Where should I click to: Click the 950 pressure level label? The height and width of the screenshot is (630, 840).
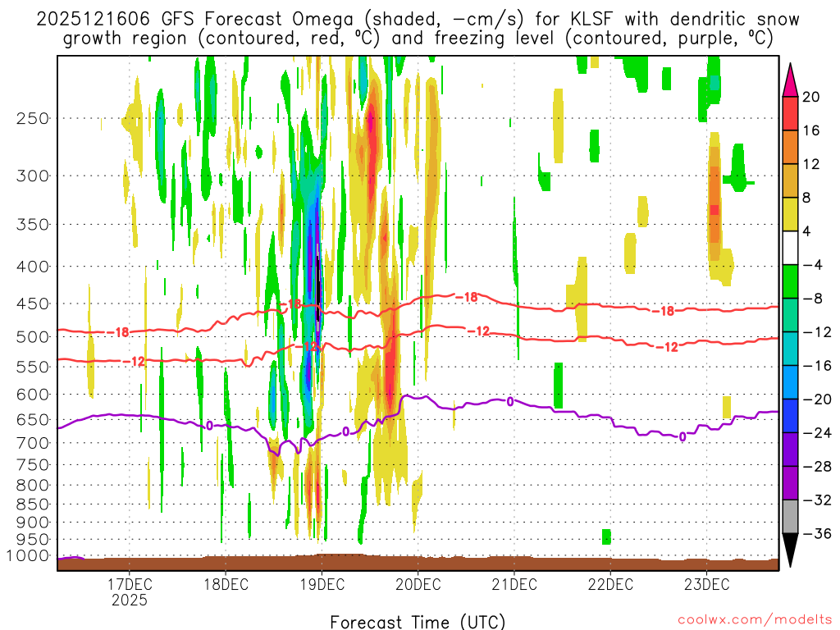pyautogui.click(x=33, y=540)
